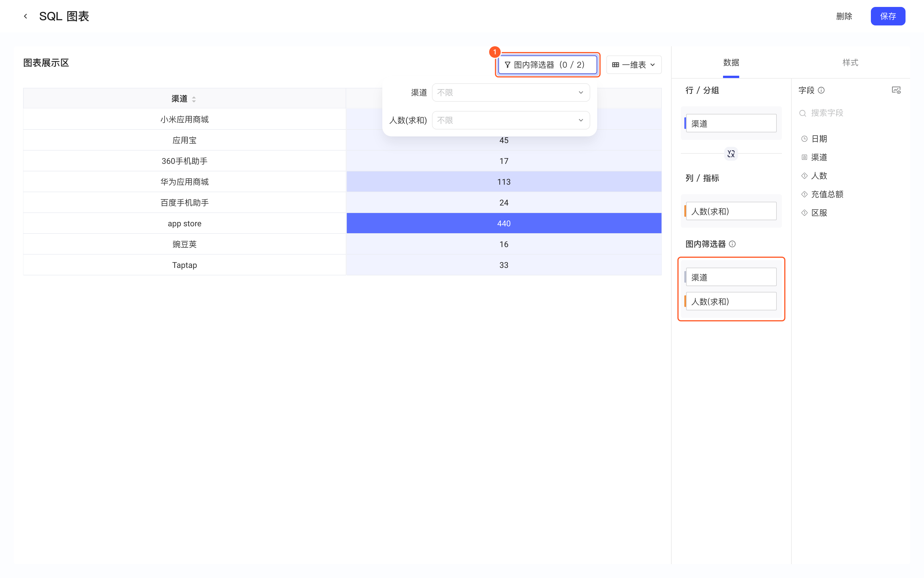The image size is (924, 578).
Task: Click the swap rows and columns icon
Action: (731, 154)
